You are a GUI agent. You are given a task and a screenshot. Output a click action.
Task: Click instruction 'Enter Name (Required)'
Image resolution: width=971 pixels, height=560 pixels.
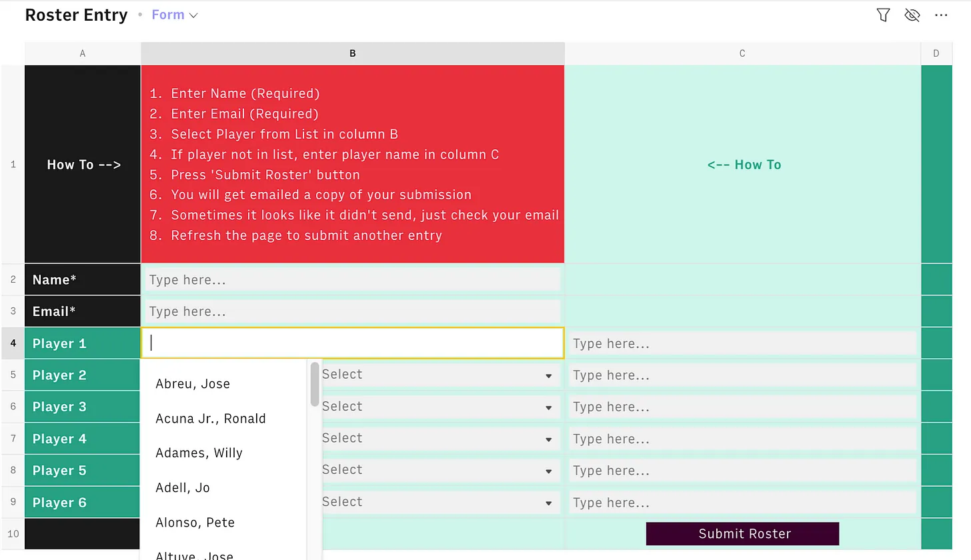(x=245, y=93)
